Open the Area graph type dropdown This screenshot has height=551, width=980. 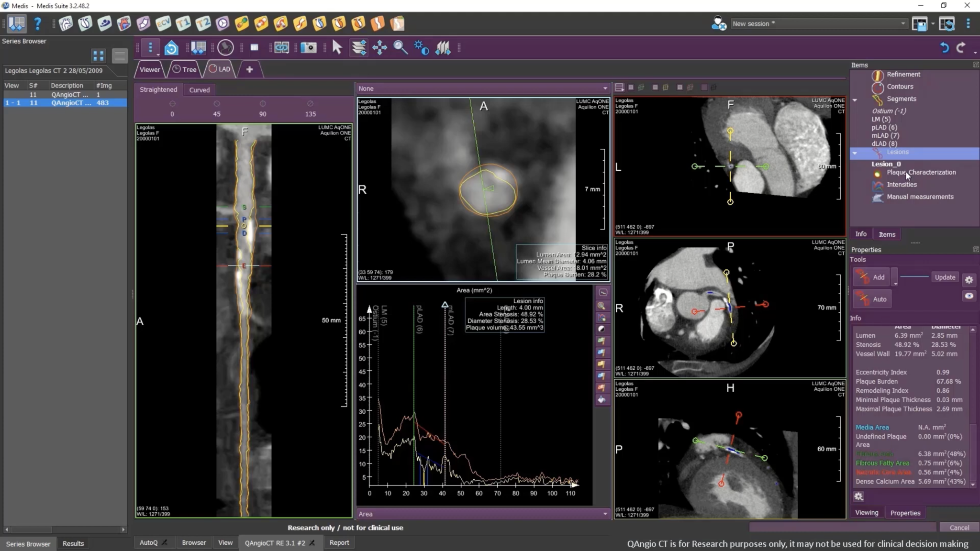tap(483, 514)
